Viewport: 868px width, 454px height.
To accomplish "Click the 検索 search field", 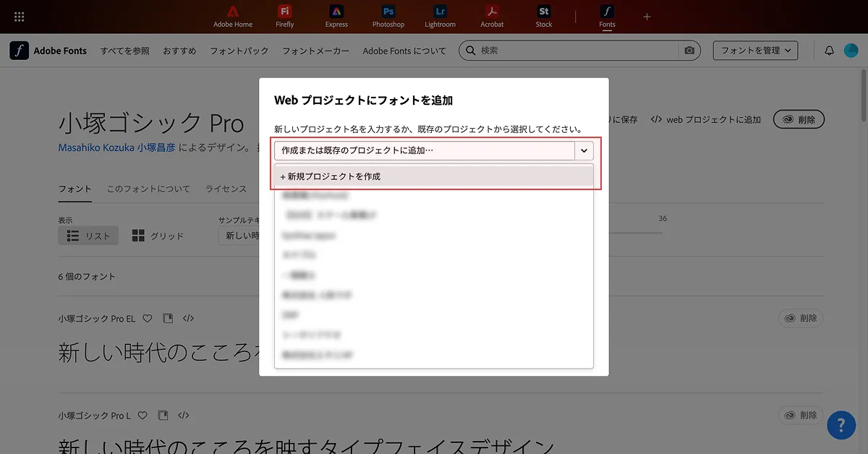I will click(579, 51).
